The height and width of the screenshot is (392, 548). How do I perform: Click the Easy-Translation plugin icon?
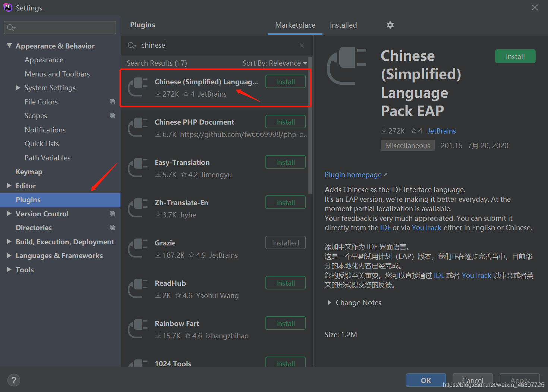[138, 167]
